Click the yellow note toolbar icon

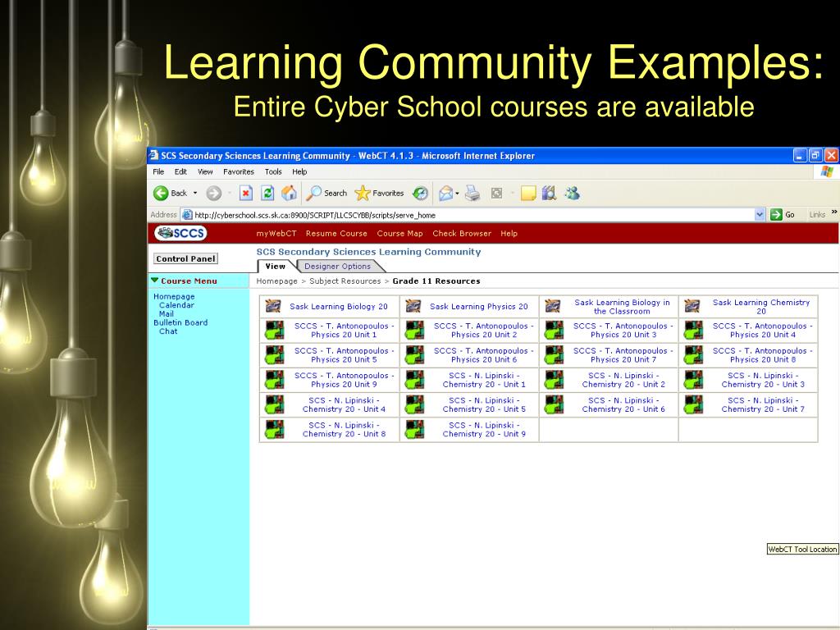528,194
